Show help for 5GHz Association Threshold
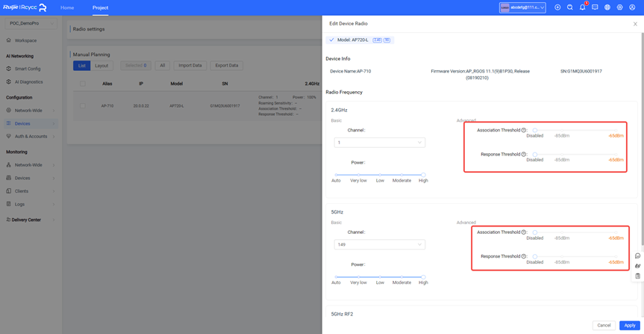Image resolution: width=644 pixels, height=334 pixels. [524, 232]
